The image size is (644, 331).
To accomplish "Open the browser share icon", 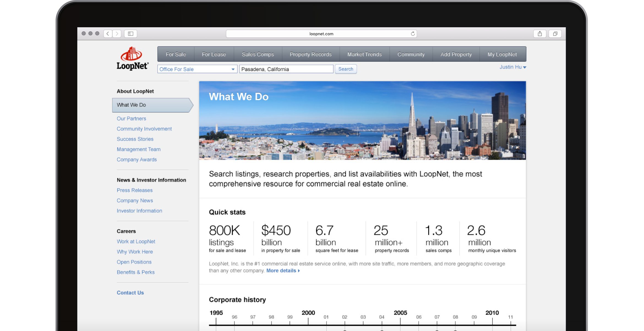I will [540, 34].
